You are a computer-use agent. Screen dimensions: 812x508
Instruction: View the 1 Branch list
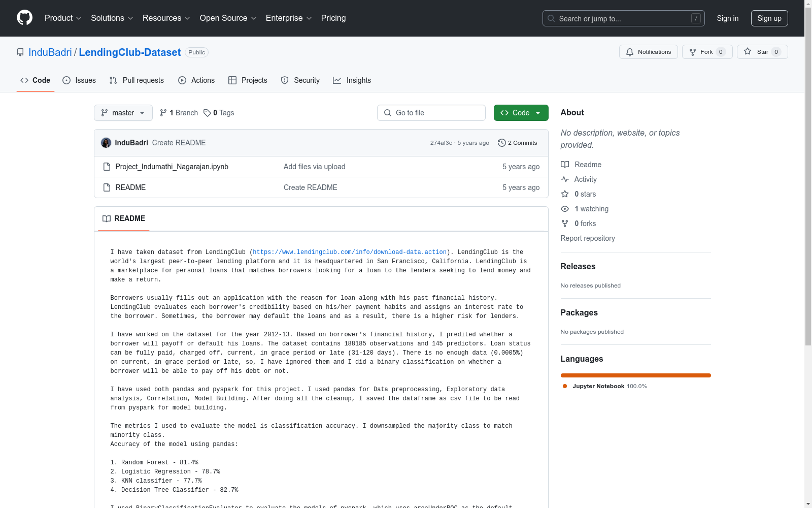click(179, 113)
